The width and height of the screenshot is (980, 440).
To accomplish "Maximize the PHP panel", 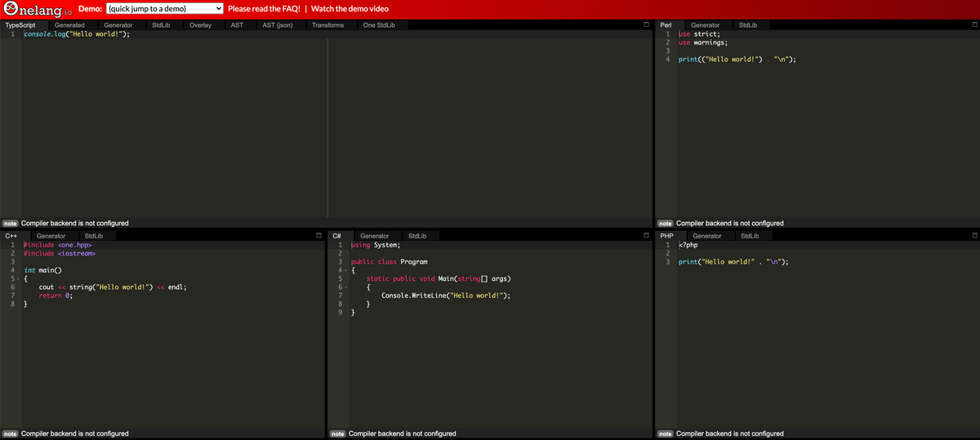I will (974, 236).
